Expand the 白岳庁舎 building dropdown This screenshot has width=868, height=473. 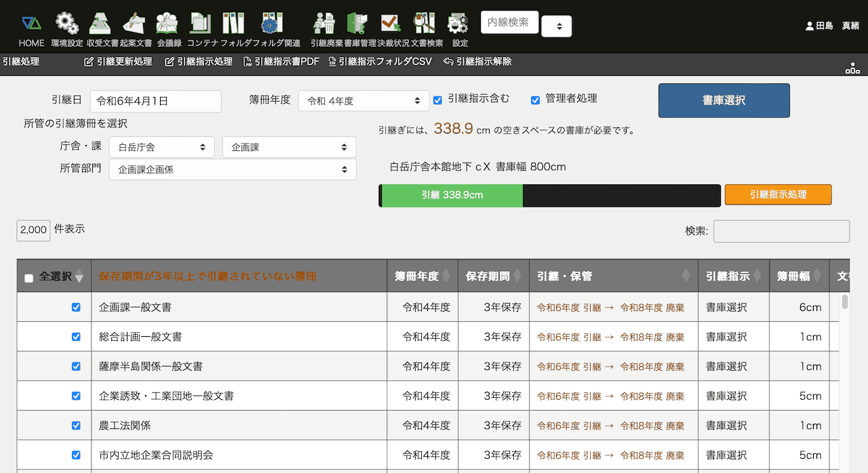click(x=161, y=147)
